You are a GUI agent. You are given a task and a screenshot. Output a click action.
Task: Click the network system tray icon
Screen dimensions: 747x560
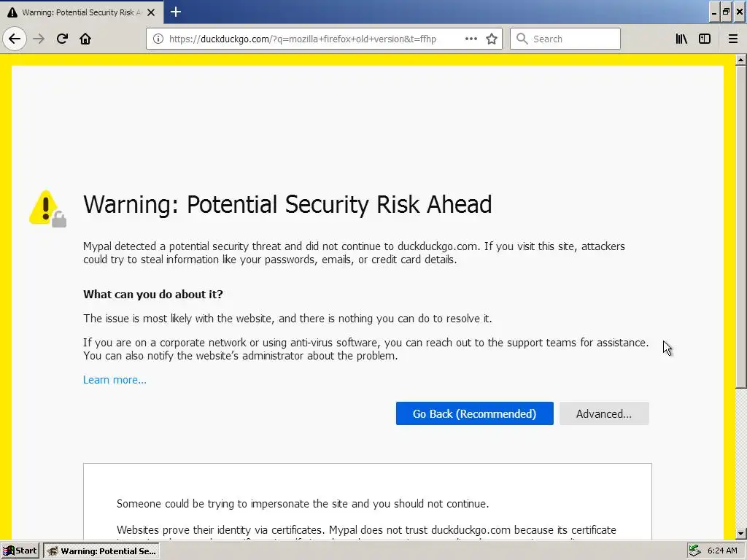click(695, 551)
